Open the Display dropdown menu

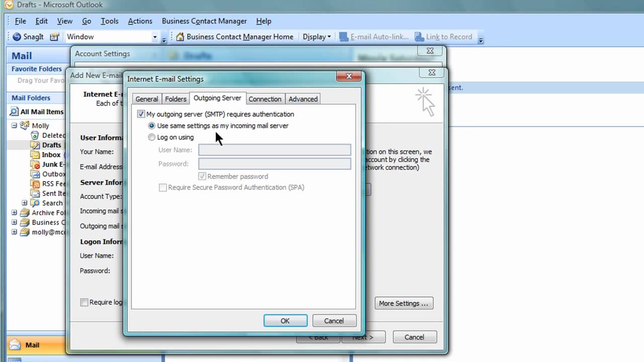click(317, 37)
